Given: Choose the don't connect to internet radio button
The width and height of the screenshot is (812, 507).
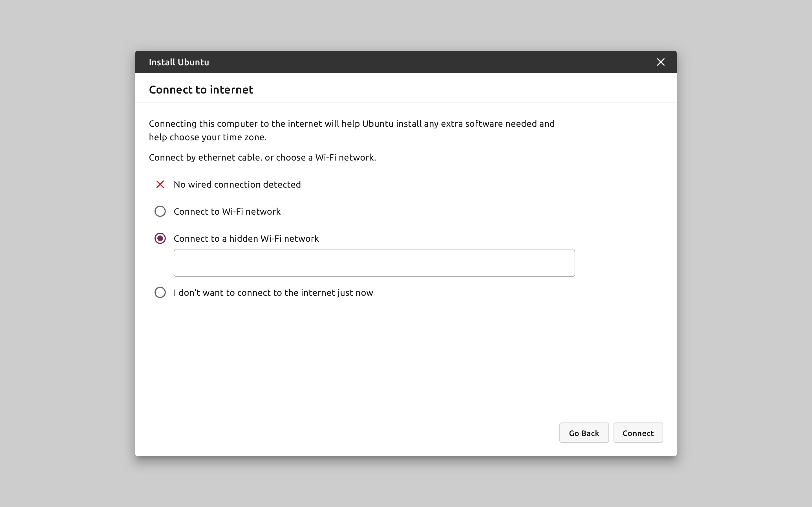Looking at the screenshot, I should (160, 292).
